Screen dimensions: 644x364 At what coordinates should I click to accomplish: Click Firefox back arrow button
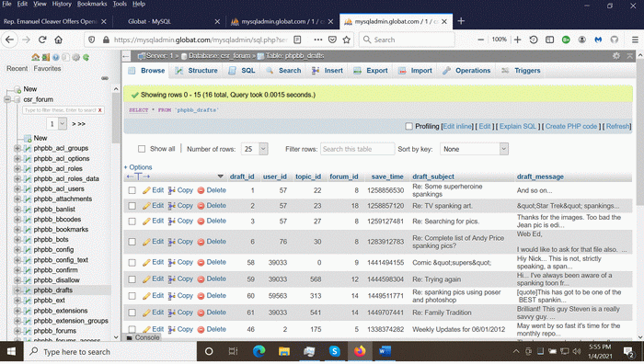pos(10,40)
